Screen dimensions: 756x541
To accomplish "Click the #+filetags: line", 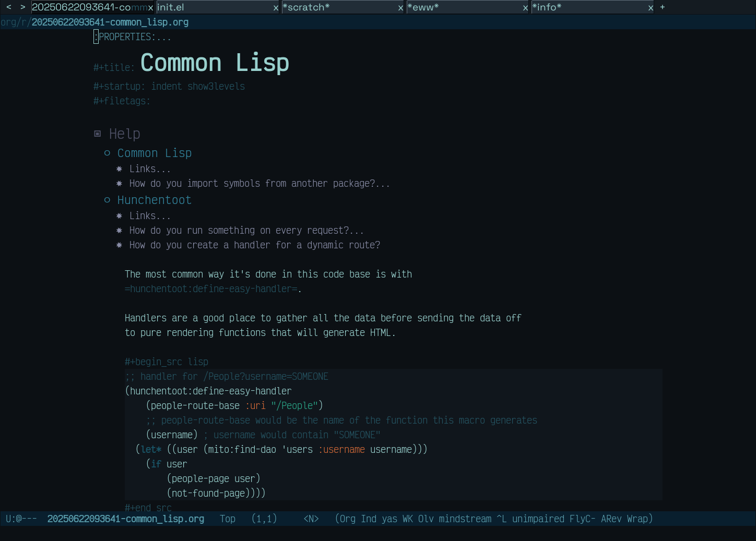I will coord(122,101).
